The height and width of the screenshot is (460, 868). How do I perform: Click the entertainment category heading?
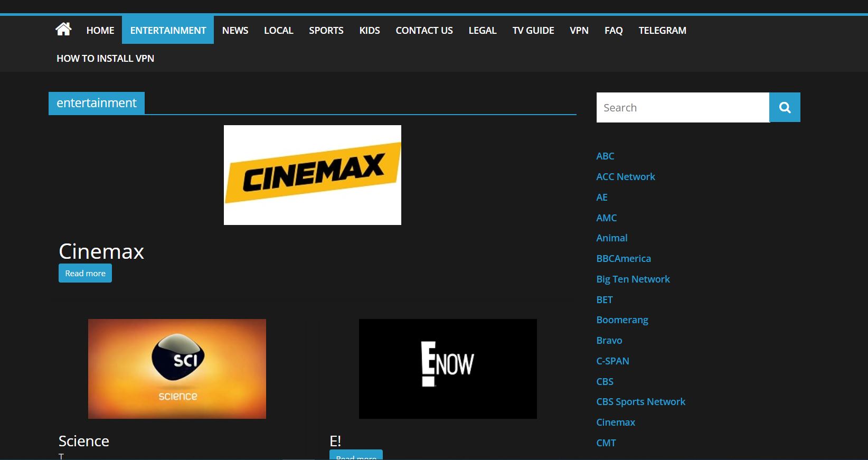pos(97,103)
